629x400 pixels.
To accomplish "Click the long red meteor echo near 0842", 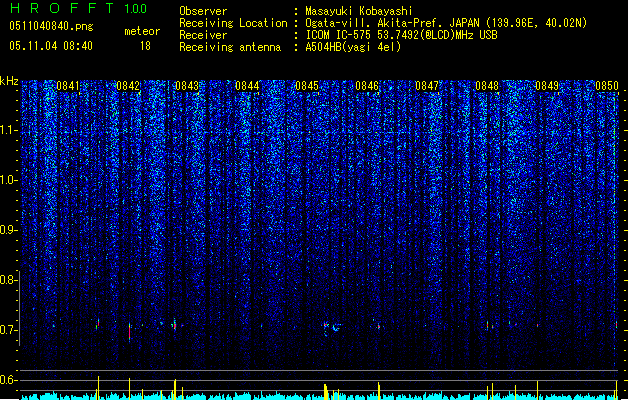I will pyautogui.click(x=129, y=332).
